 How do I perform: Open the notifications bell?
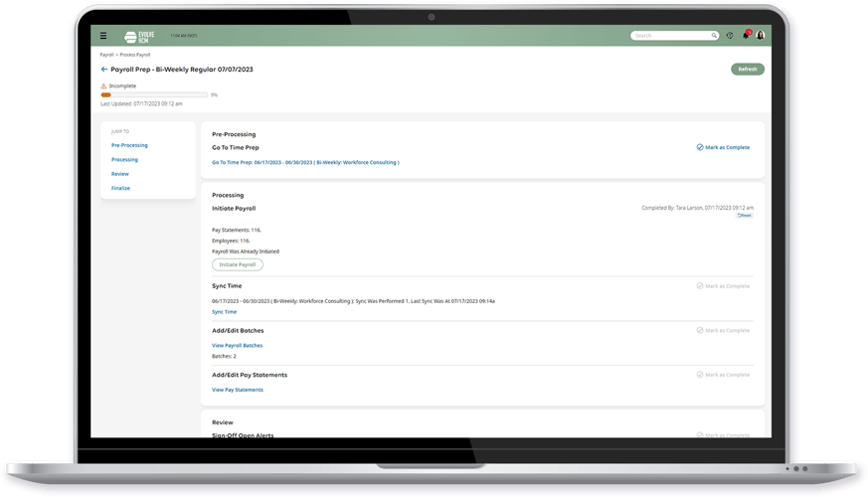click(746, 35)
